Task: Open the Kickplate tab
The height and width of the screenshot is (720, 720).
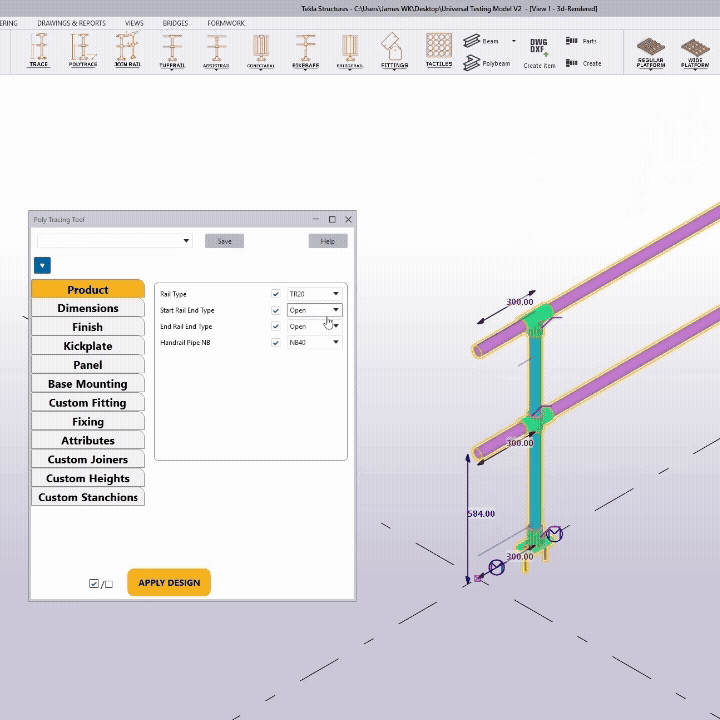Action: pyautogui.click(x=88, y=346)
